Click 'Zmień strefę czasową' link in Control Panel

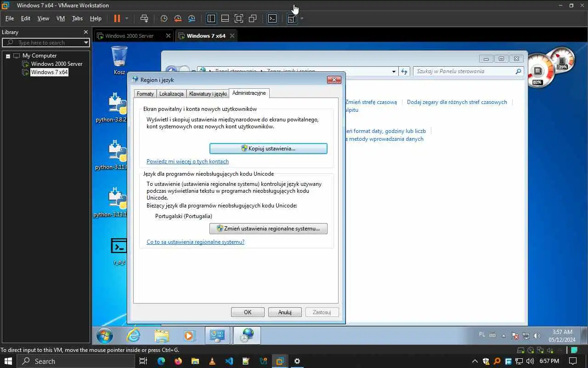371,102
